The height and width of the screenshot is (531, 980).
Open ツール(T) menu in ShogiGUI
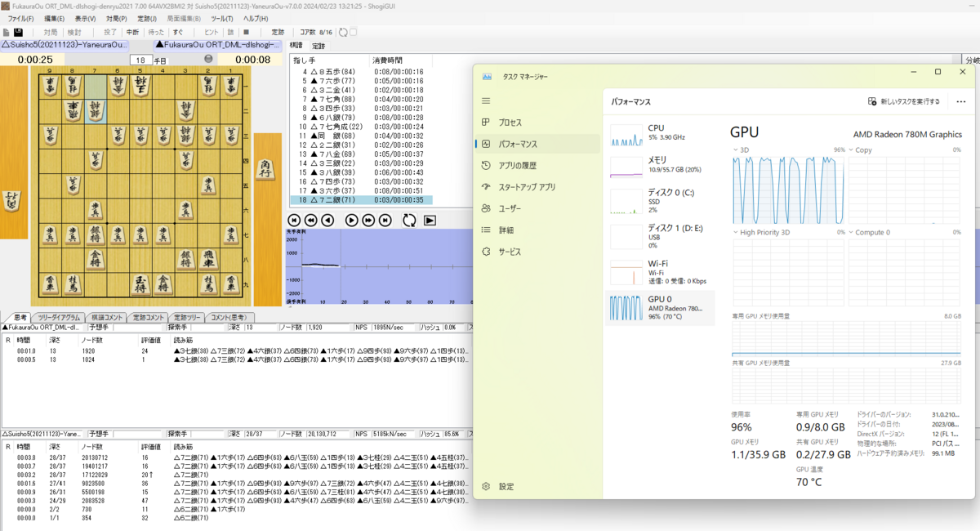pos(222,18)
